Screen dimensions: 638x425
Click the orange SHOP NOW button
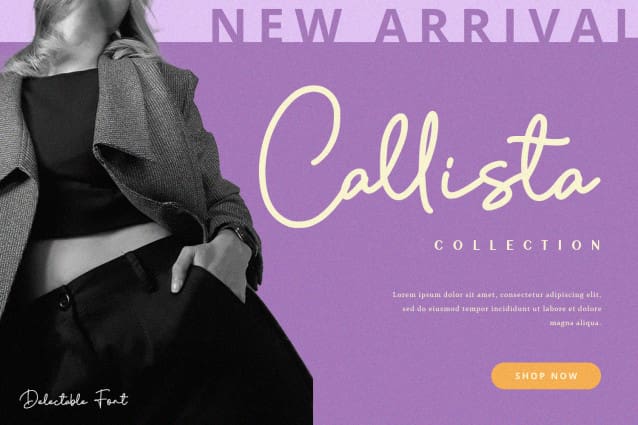click(x=546, y=376)
